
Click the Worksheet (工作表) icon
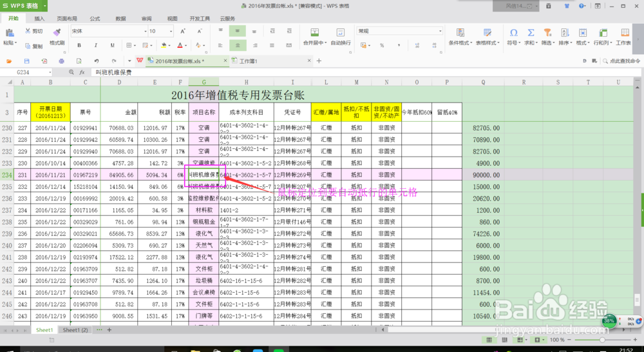click(x=625, y=33)
